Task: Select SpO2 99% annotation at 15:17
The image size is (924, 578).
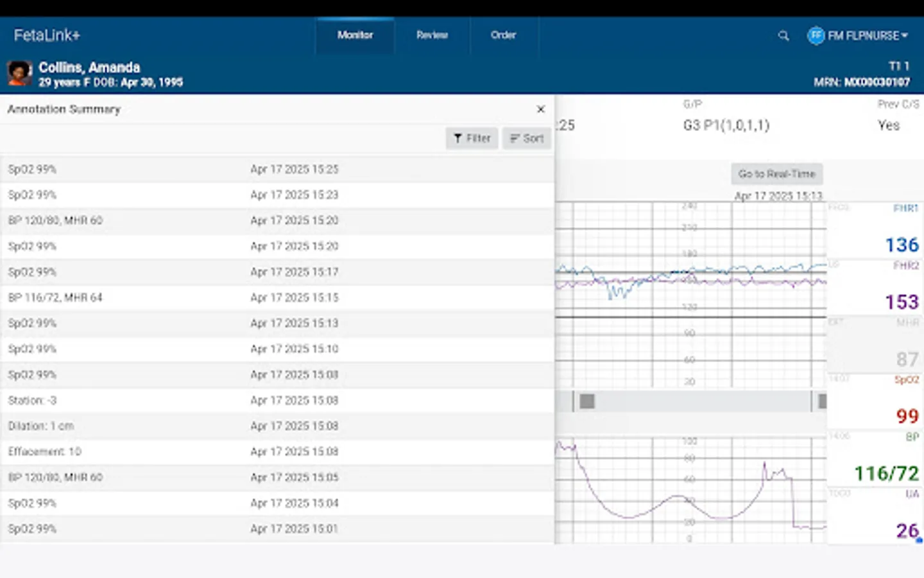Action: point(277,272)
